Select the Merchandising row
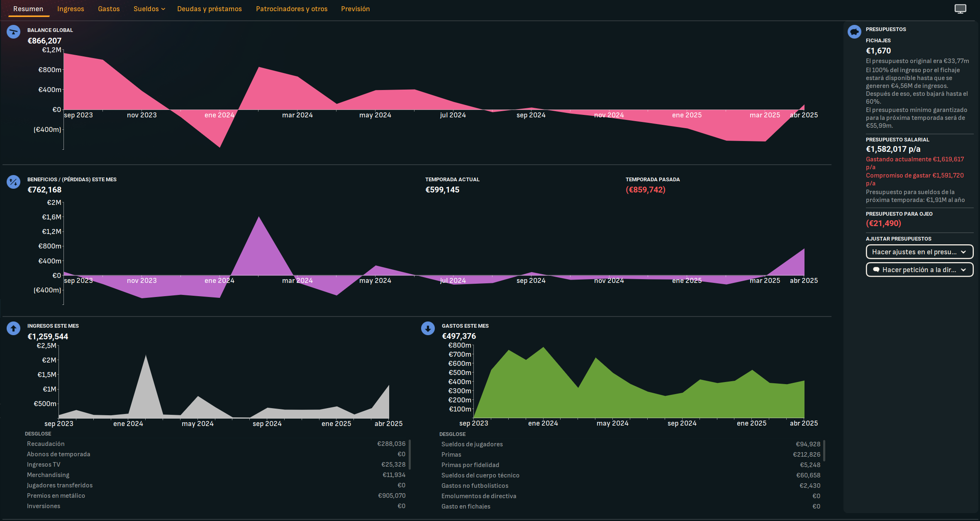Viewport: 980px width, 521px height. point(216,475)
